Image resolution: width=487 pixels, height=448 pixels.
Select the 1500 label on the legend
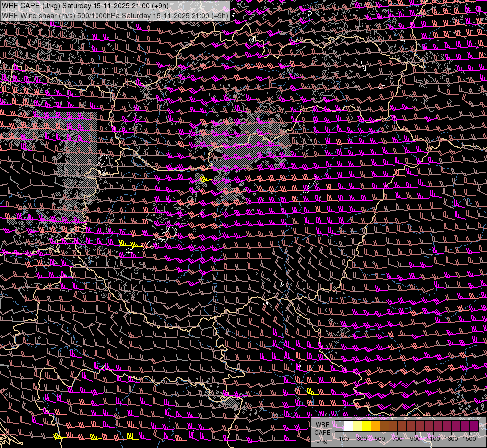(x=469, y=439)
